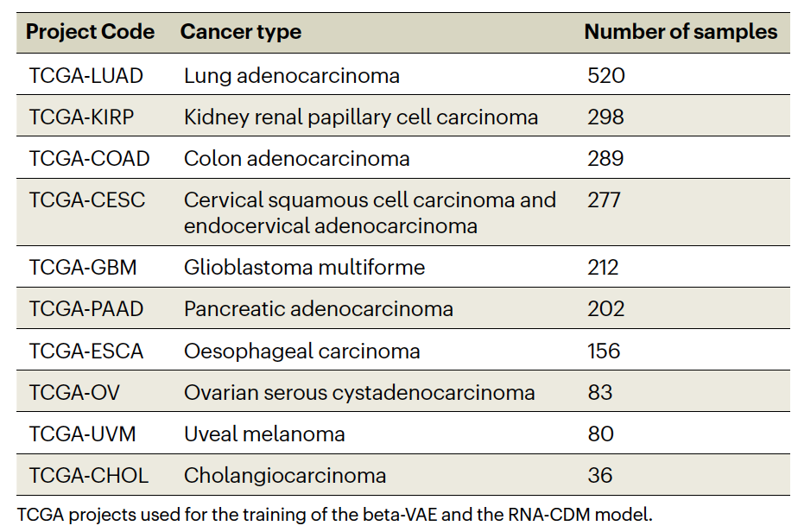Click the TCGA-UVM project code
The image size is (798, 532).
click(x=83, y=434)
